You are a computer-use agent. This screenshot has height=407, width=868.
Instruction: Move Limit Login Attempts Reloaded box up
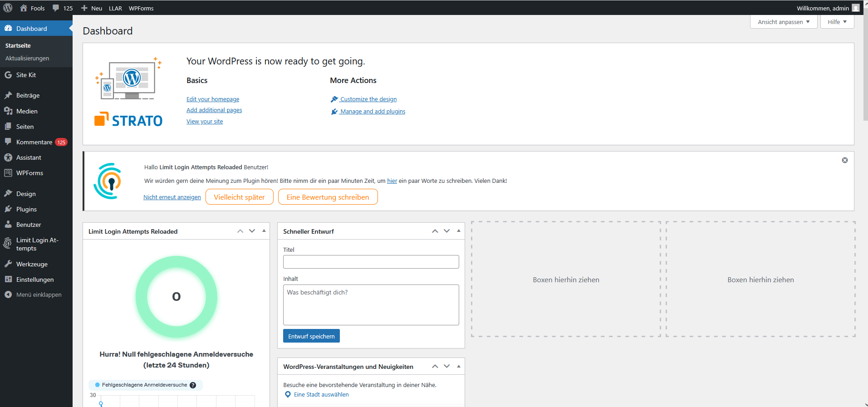[240, 231]
